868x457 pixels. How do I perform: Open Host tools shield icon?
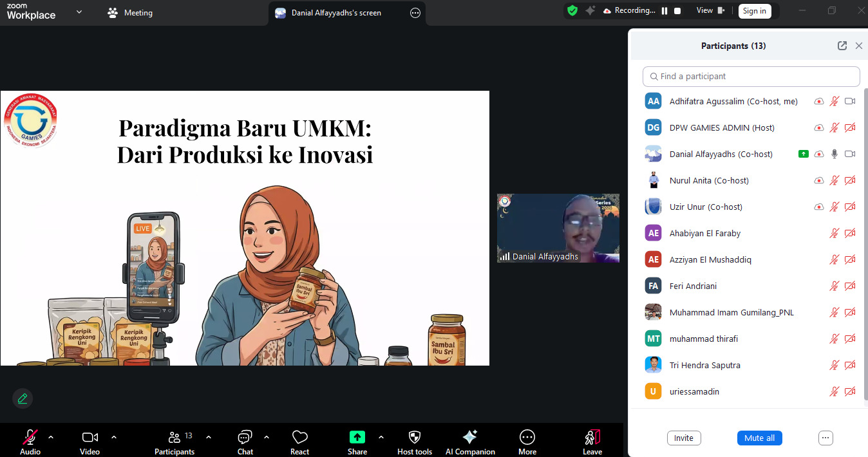pos(415,438)
